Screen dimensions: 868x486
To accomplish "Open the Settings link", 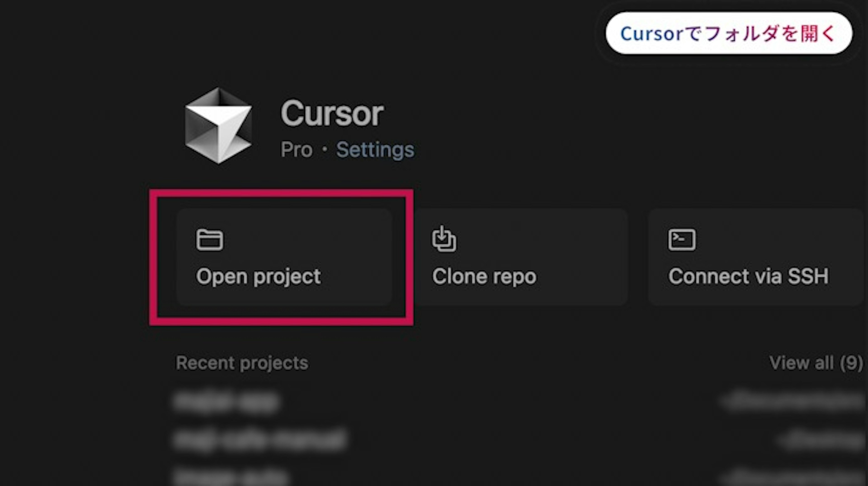I will click(375, 149).
